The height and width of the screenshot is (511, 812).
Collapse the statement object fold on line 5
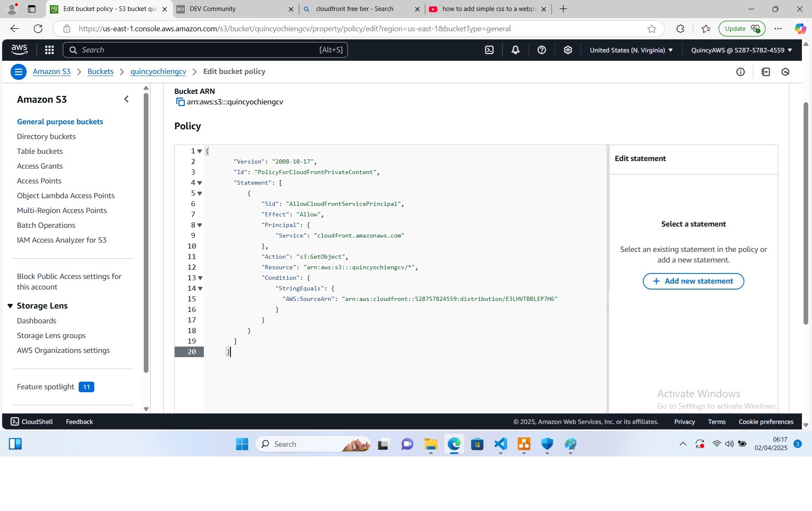click(200, 194)
